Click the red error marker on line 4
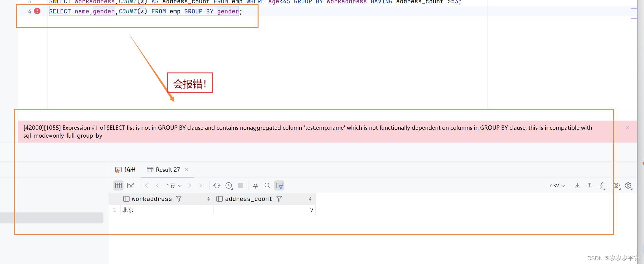Screen dimensions: 644x264 click(x=37, y=11)
